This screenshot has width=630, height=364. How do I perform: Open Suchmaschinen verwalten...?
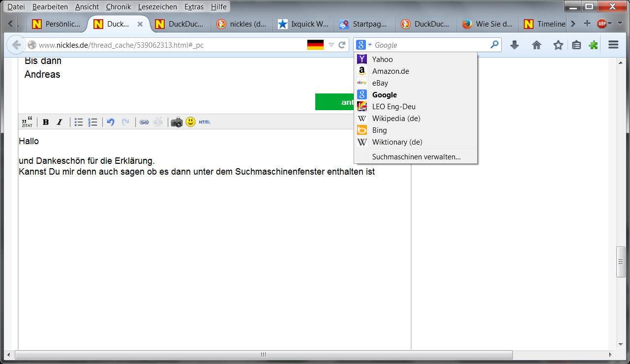pyautogui.click(x=416, y=157)
